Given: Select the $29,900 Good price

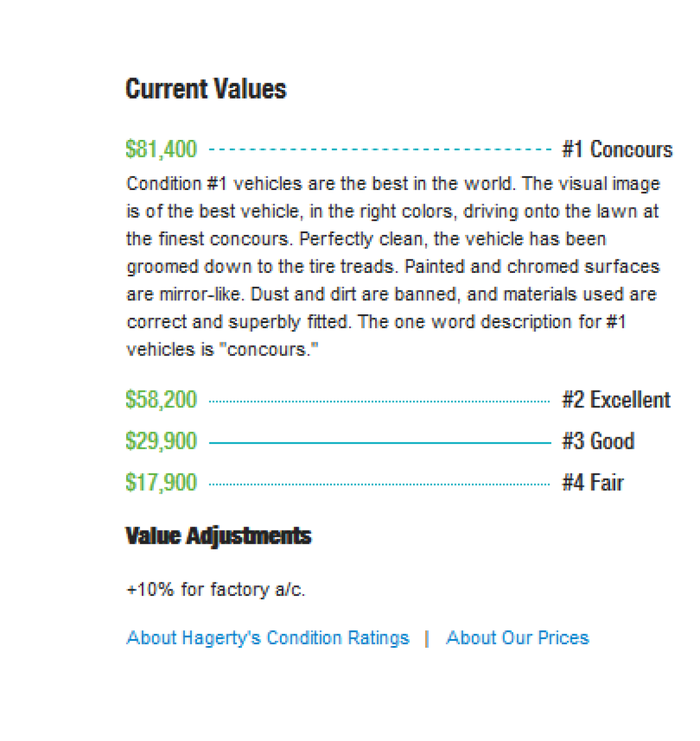Looking at the screenshot, I should (x=162, y=441).
